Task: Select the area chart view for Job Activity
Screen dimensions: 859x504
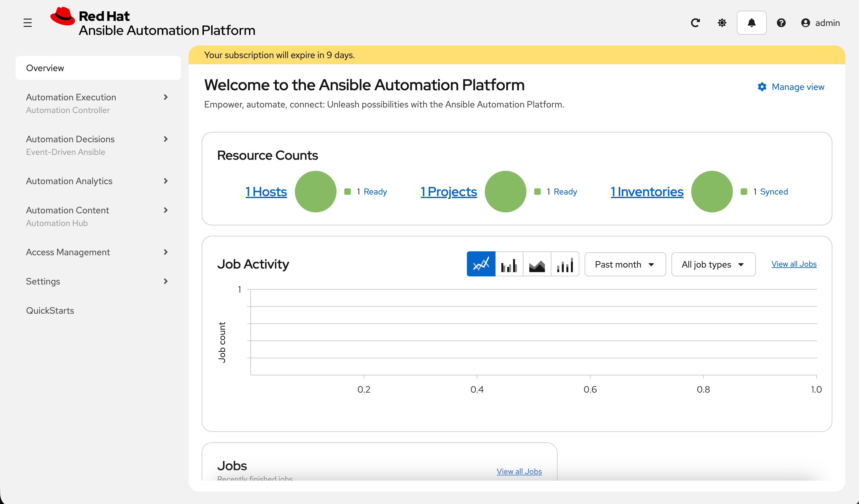Action: (537, 264)
